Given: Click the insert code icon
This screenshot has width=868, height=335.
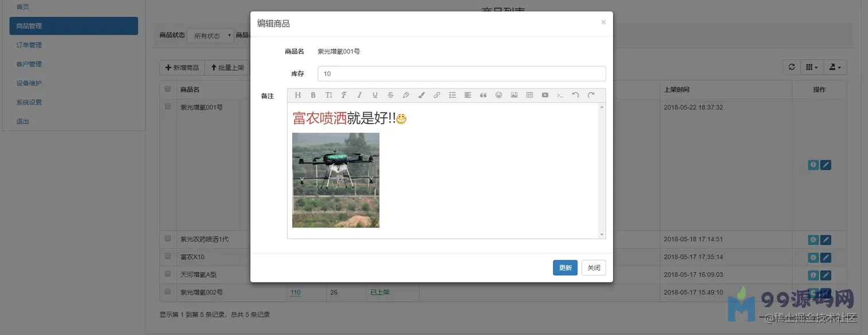Looking at the screenshot, I should pyautogui.click(x=561, y=95).
